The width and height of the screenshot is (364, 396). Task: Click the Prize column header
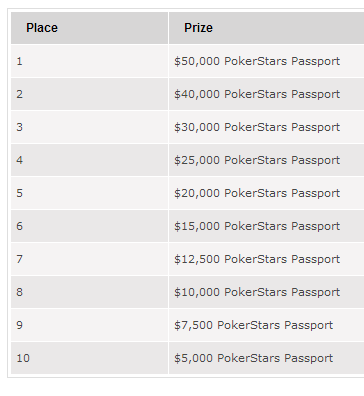pyautogui.click(x=266, y=28)
